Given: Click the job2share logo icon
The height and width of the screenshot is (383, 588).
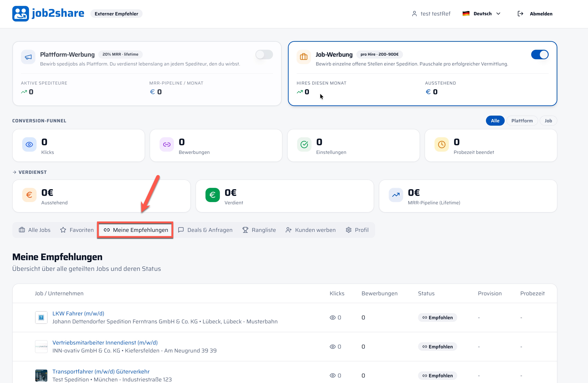Looking at the screenshot, I should (20, 14).
